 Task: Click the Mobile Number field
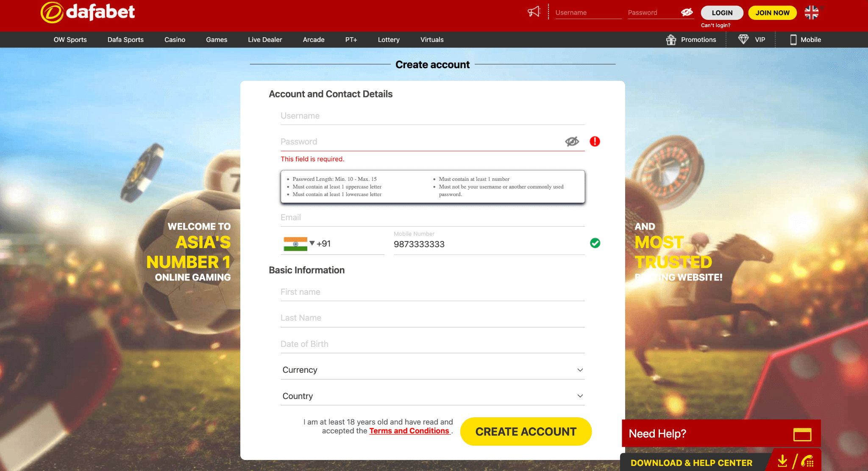click(x=489, y=242)
